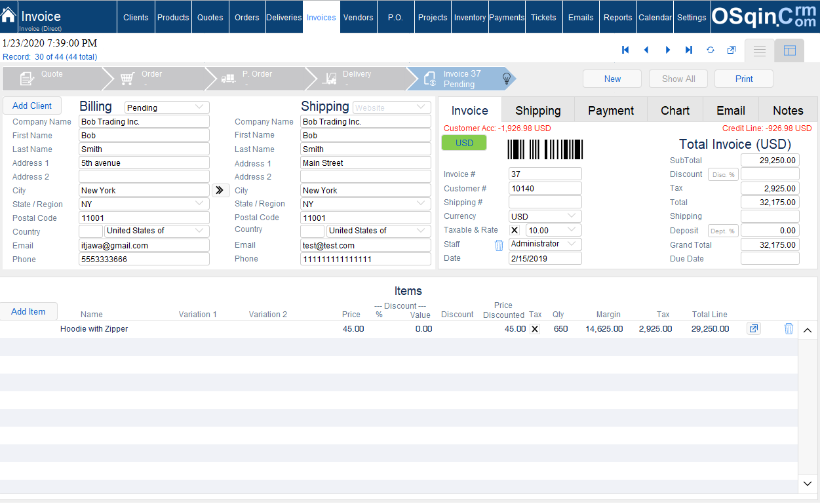Click the billing Email field

[x=144, y=245]
